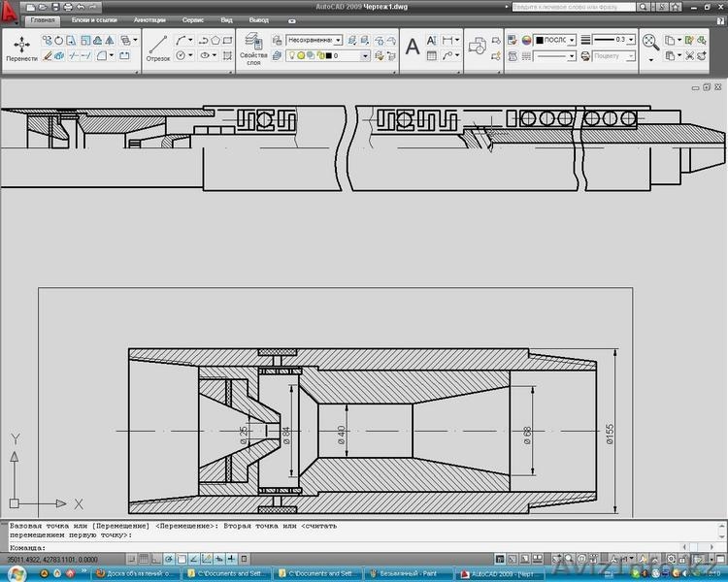Click the Undo arrow in quick access toolbar
728x582 pixels.
tap(81, 7)
